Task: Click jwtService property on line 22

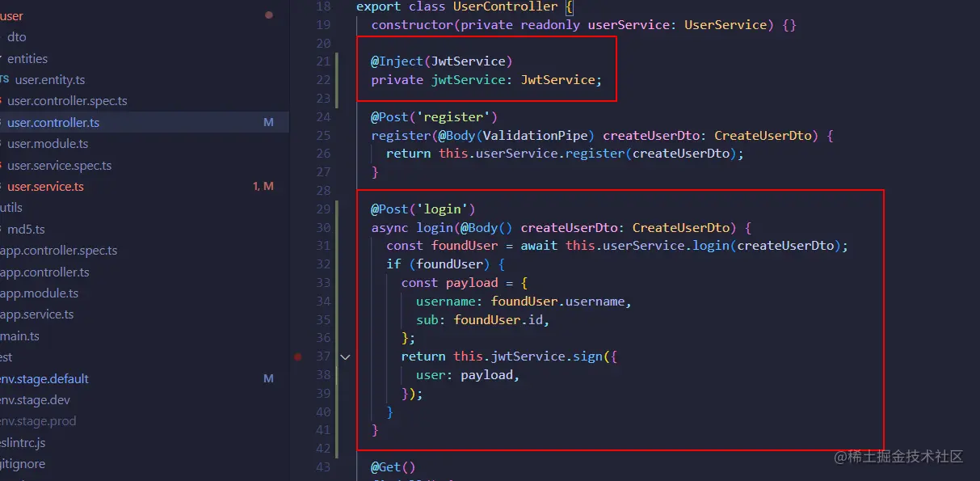Action: click(x=468, y=80)
